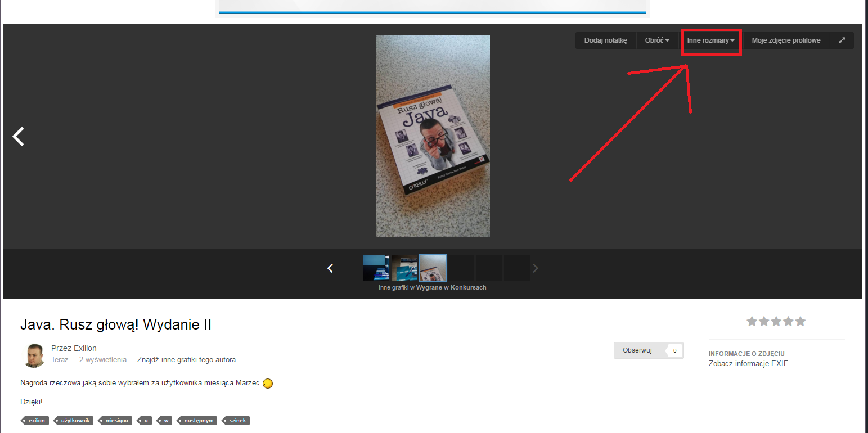Click the main Java book photo
Image resolution: width=868 pixels, height=433 pixels.
tap(433, 136)
